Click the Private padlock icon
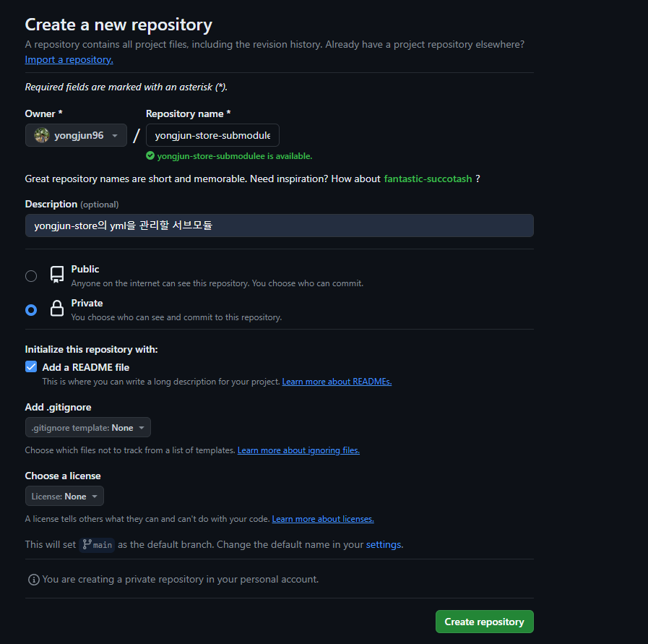The image size is (648, 644). pyautogui.click(x=57, y=309)
